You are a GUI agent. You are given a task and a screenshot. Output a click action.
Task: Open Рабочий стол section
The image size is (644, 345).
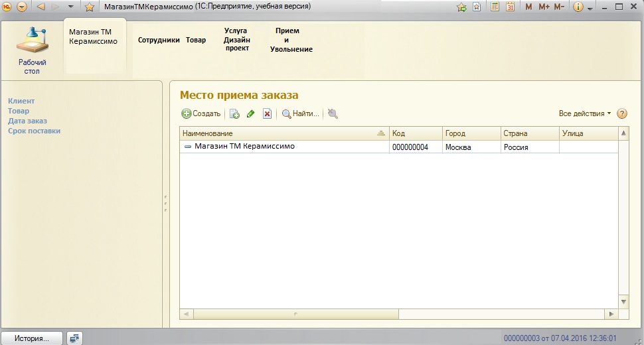[32, 50]
